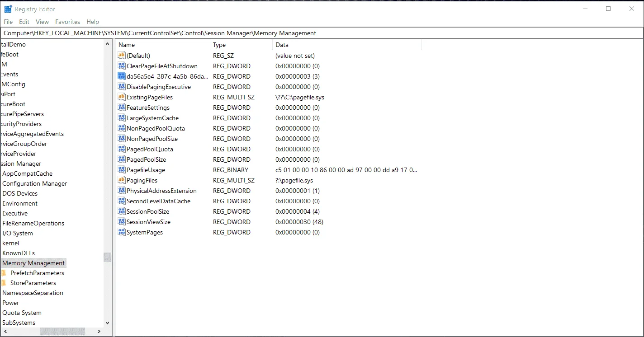Click the tree pane vertical scrollbar thumb
This screenshot has height=337, width=644.
(x=107, y=257)
